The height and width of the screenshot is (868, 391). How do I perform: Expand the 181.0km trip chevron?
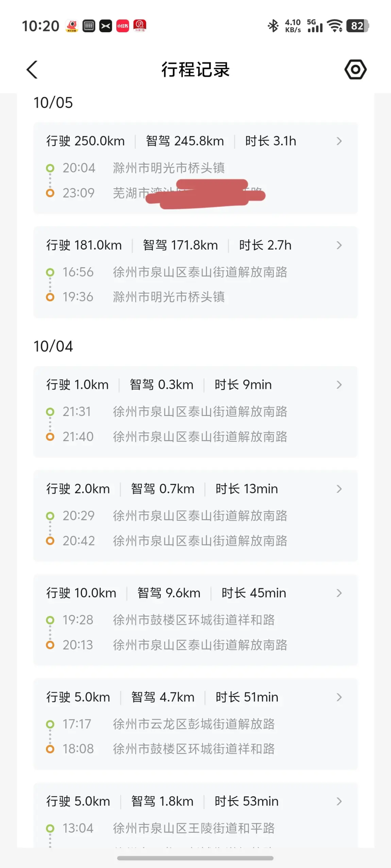click(x=339, y=245)
